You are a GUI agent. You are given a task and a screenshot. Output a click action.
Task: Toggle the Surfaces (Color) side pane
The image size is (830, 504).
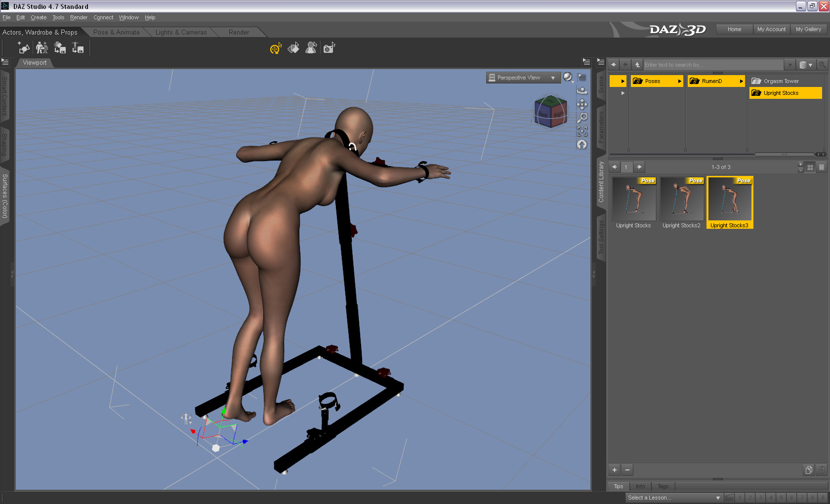tap(4, 196)
